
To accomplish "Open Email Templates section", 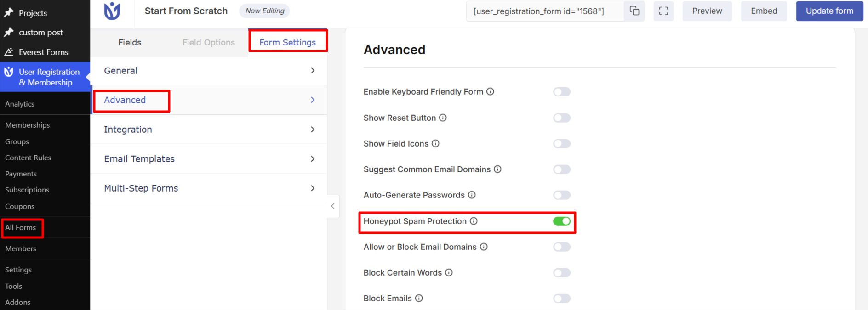I will 209,158.
